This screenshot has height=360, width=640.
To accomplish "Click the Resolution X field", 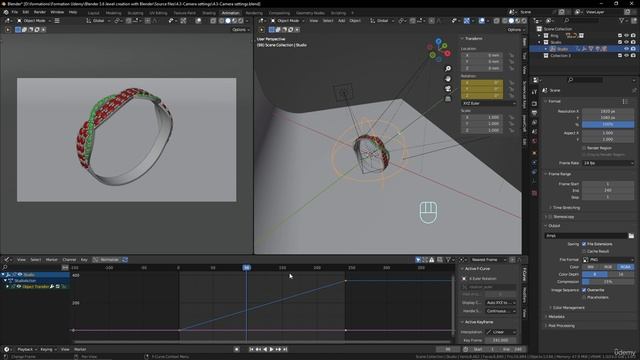I will 608,111.
